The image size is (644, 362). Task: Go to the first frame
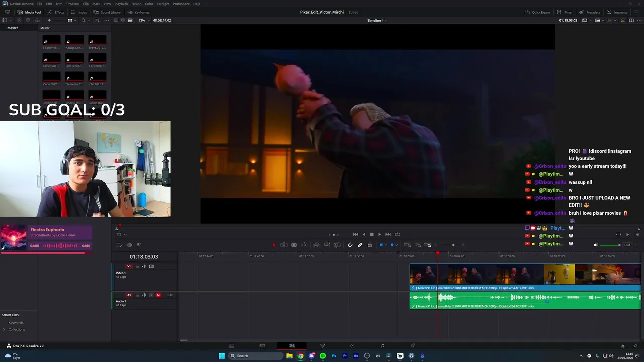point(356,234)
